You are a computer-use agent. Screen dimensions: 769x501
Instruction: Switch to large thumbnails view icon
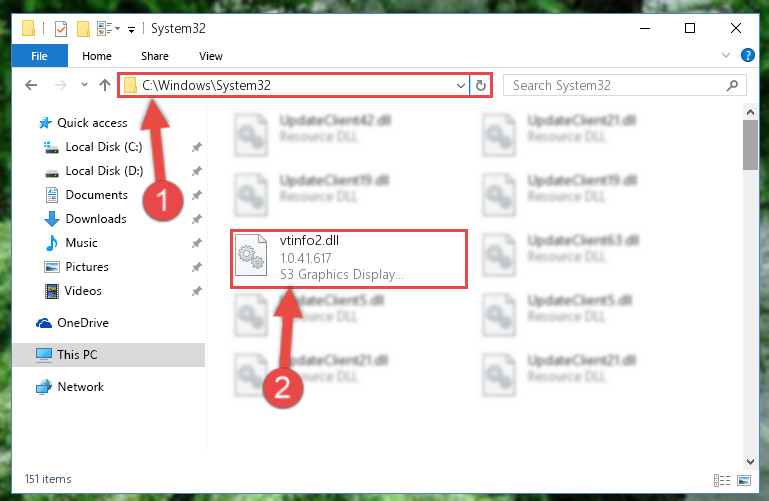point(743,480)
